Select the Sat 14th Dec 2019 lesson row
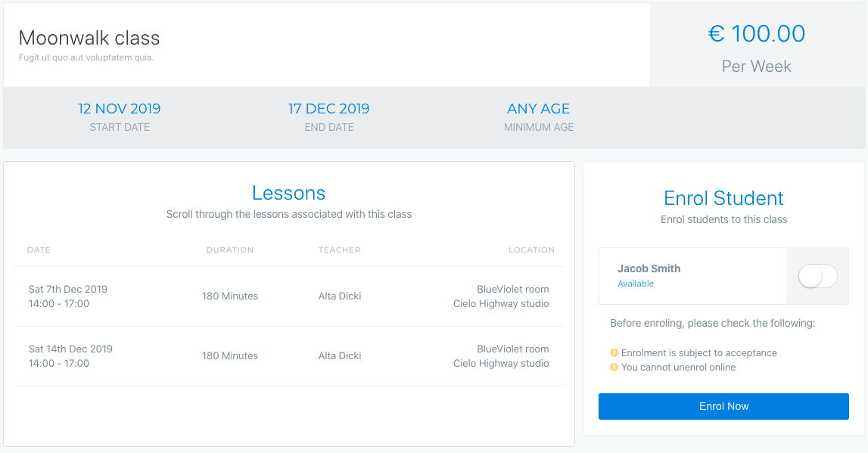868x453 pixels. pos(289,356)
